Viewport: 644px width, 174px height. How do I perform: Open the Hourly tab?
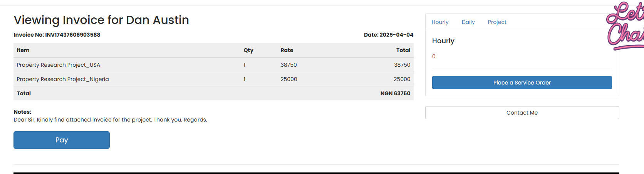[x=440, y=22]
